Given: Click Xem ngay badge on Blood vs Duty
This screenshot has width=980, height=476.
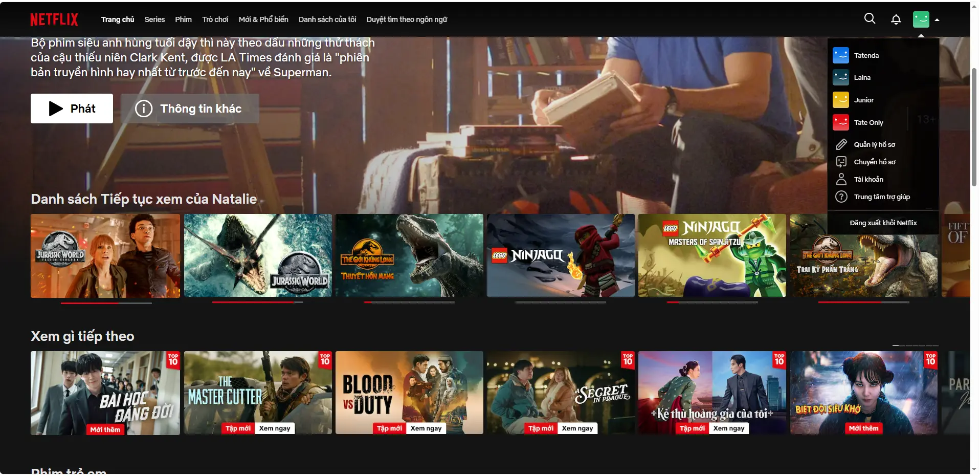Looking at the screenshot, I should (x=426, y=428).
